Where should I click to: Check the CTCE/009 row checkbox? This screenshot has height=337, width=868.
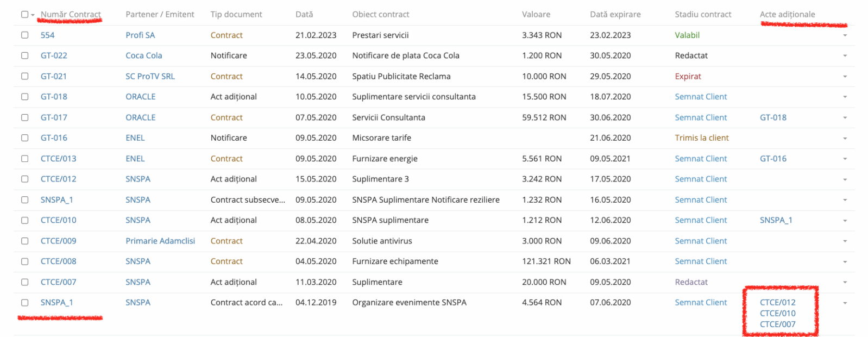point(24,241)
